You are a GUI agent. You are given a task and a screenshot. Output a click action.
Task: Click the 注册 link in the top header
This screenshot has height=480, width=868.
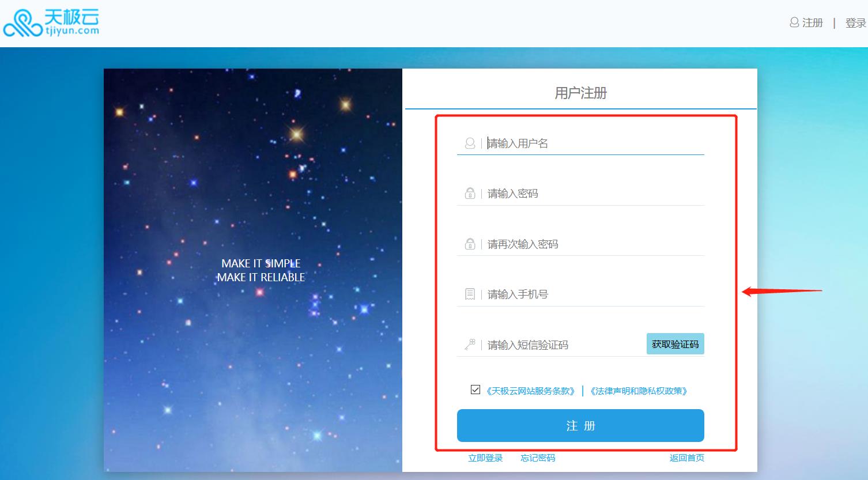pyautogui.click(x=813, y=23)
